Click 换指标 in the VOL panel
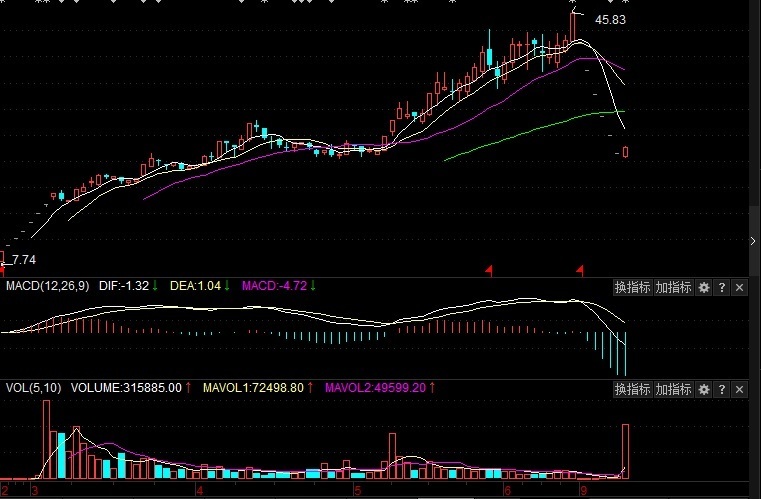Image resolution: width=761 pixels, height=499 pixels. (x=632, y=388)
